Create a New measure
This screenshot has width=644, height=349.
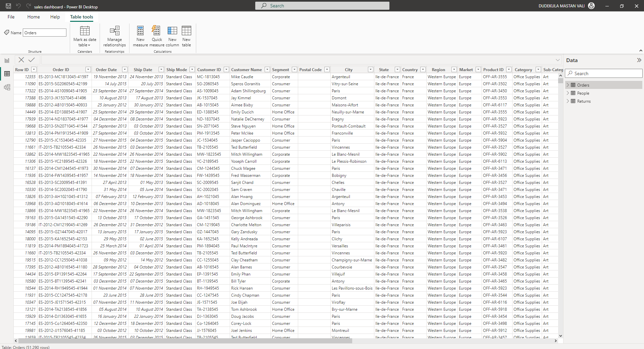click(x=140, y=36)
